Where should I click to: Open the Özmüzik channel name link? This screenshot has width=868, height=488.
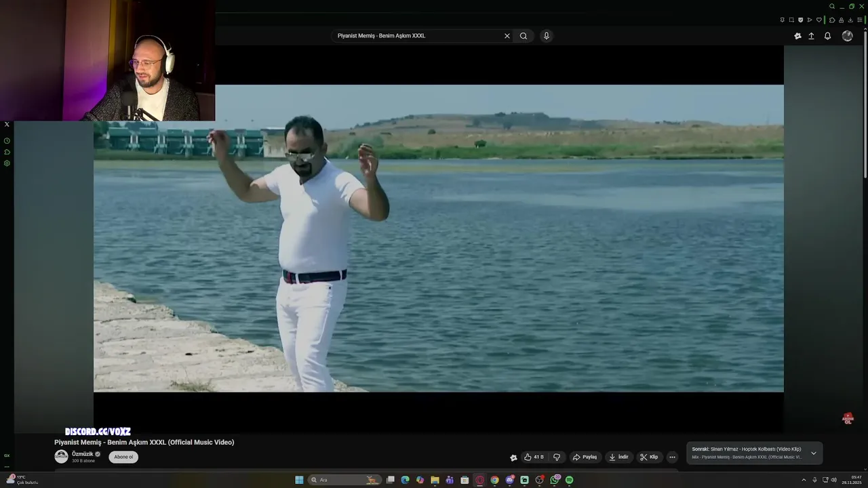(83, 454)
